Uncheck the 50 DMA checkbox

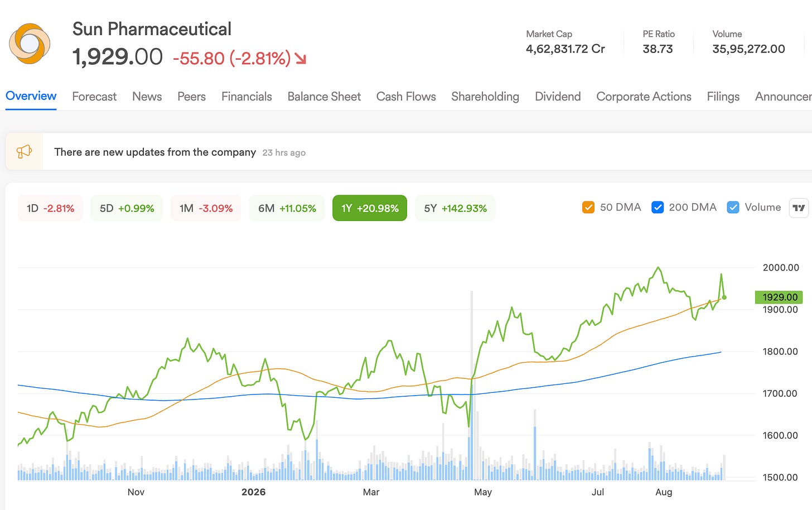tap(588, 208)
